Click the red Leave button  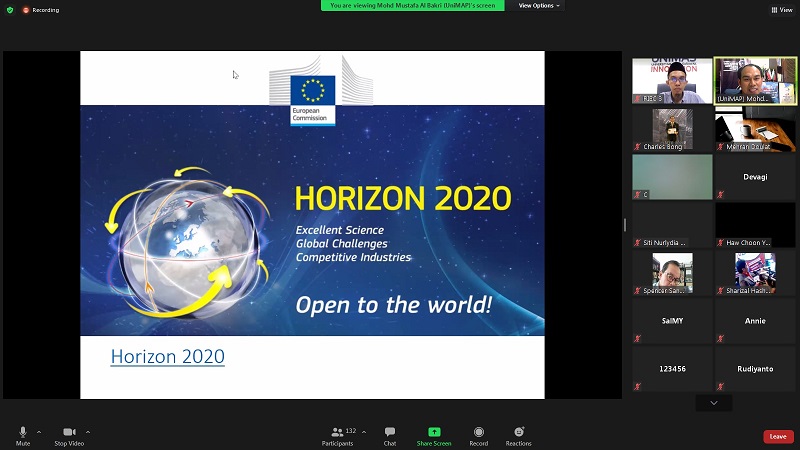click(778, 436)
